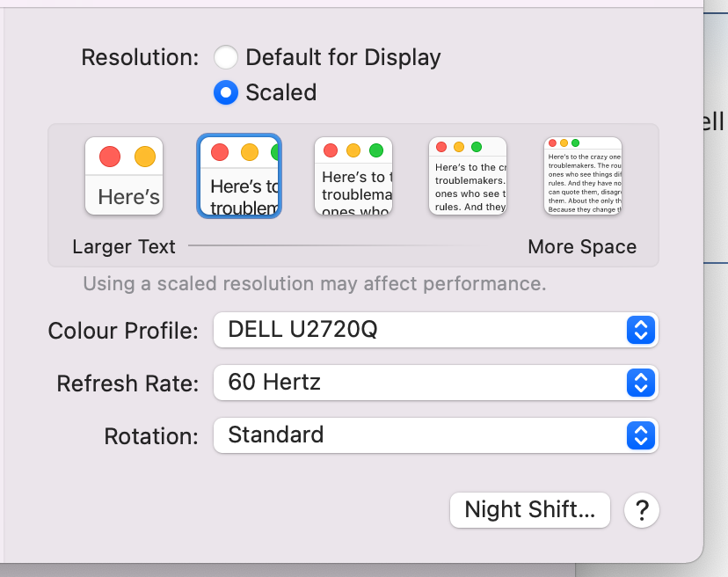
Task: Click the Larger Text label
Action: [x=124, y=247]
